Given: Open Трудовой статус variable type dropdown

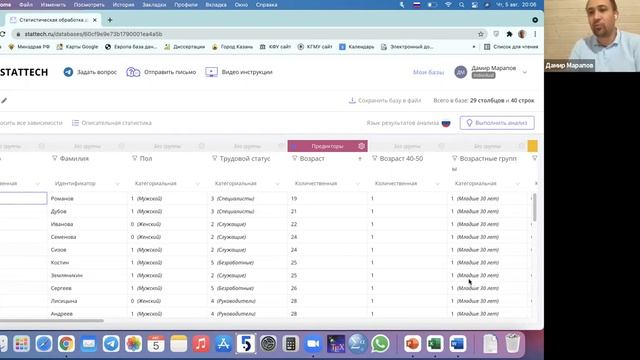Looking at the screenshot, I should coord(247,184).
